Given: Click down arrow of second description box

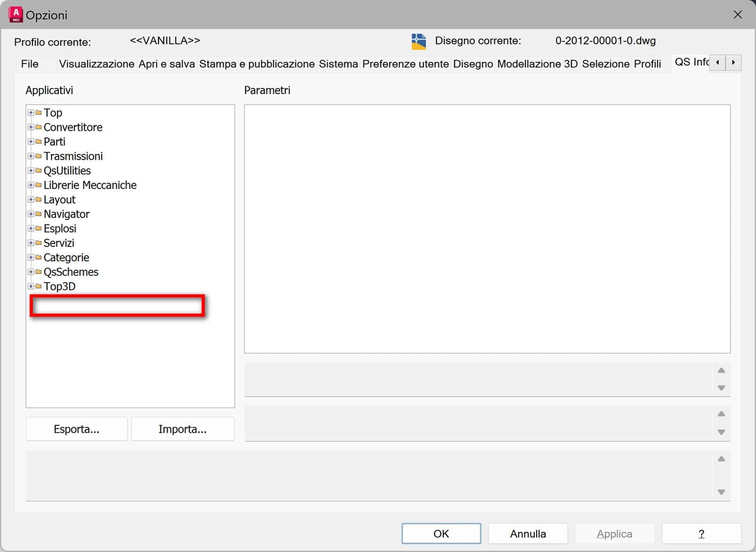Looking at the screenshot, I should coord(721,432).
